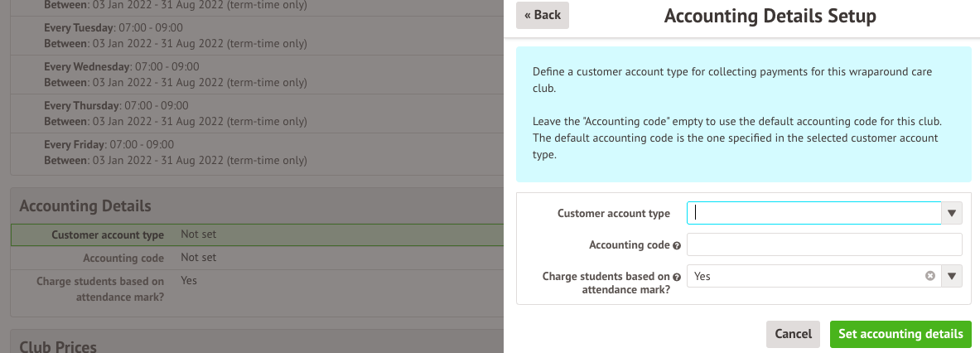Click the Accounting code 'Not set' row
980x353 pixels.
tap(257, 258)
